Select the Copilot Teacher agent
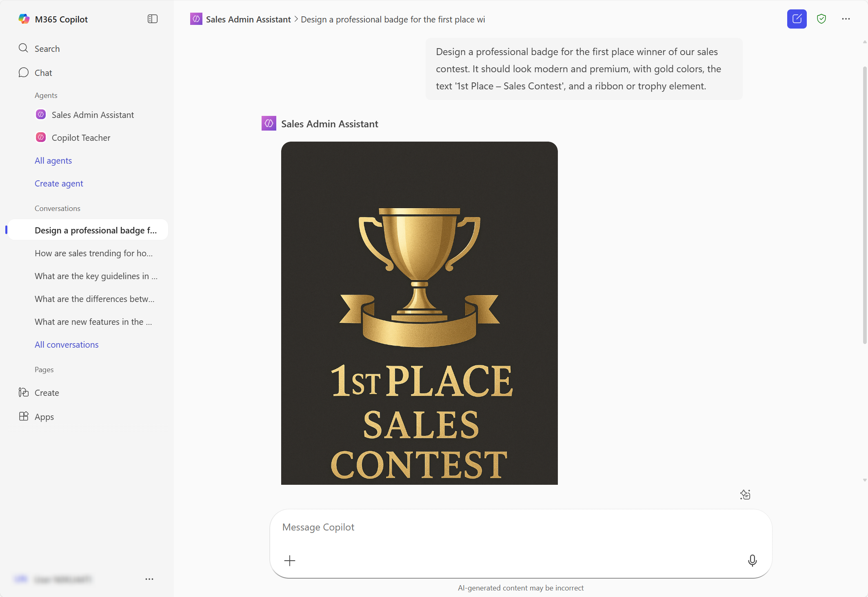The image size is (868, 597). pyautogui.click(x=81, y=138)
